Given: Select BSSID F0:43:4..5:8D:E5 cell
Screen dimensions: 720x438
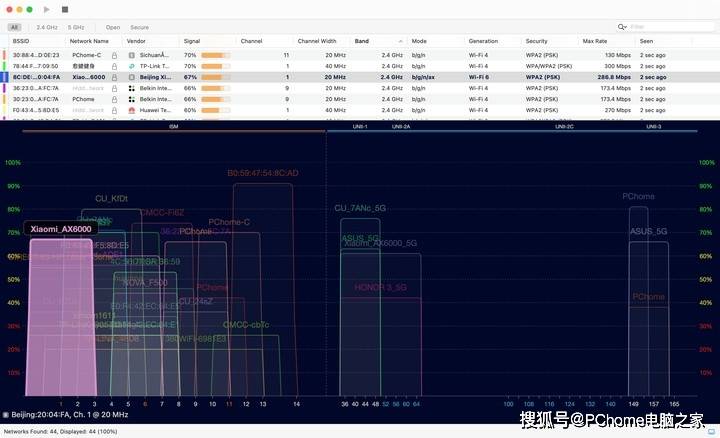Looking at the screenshot, I should coord(36,110).
